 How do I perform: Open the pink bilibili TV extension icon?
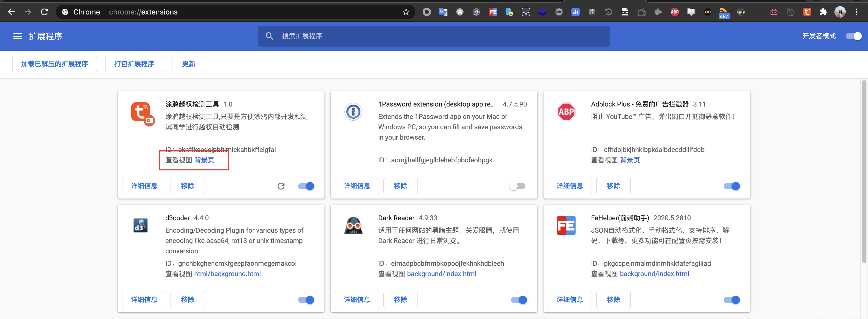coord(774,12)
